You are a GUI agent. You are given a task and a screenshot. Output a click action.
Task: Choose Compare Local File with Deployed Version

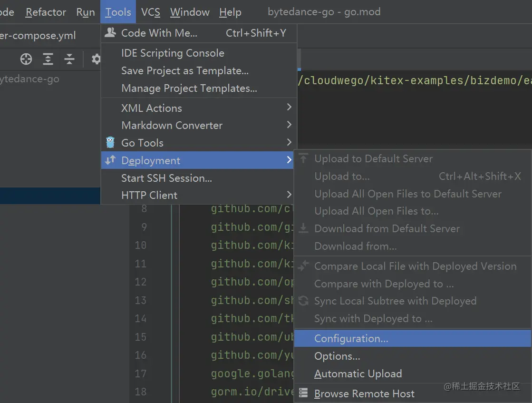tap(413, 266)
